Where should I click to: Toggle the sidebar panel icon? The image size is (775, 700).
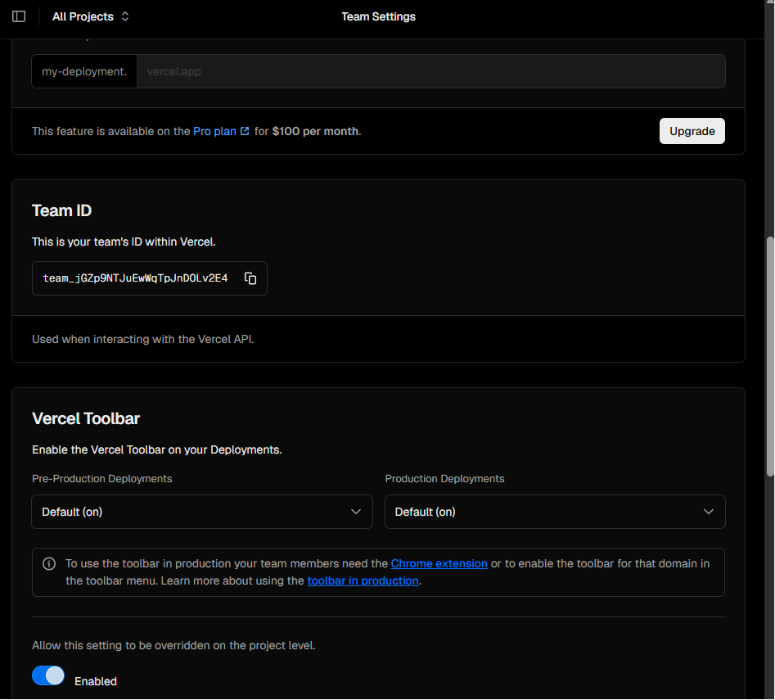(19, 16)
